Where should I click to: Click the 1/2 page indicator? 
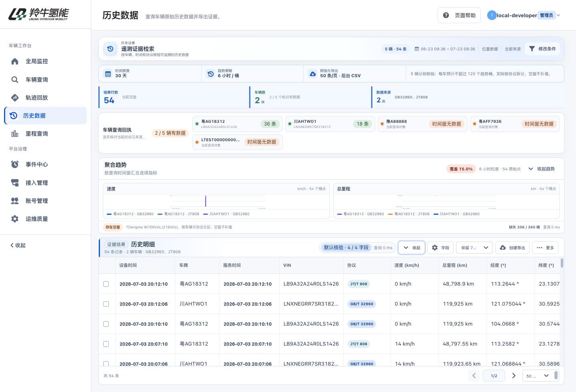tap(494, 376)
